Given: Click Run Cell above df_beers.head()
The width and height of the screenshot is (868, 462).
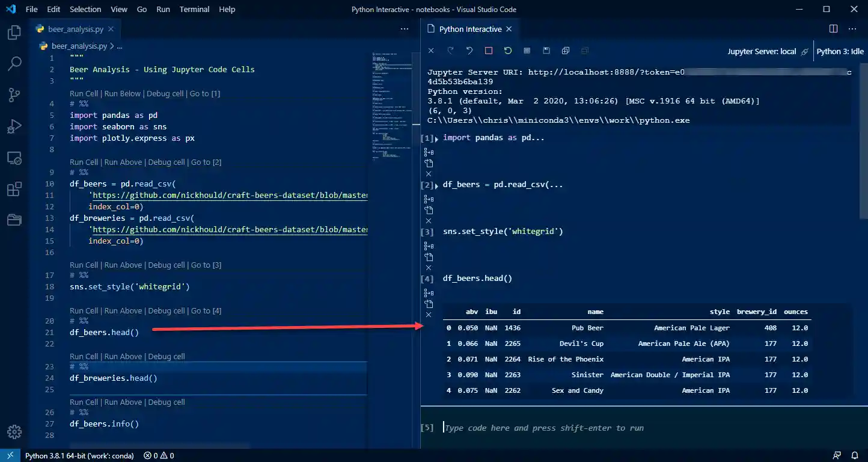Looking at the screenshot, I should [84, 311].
